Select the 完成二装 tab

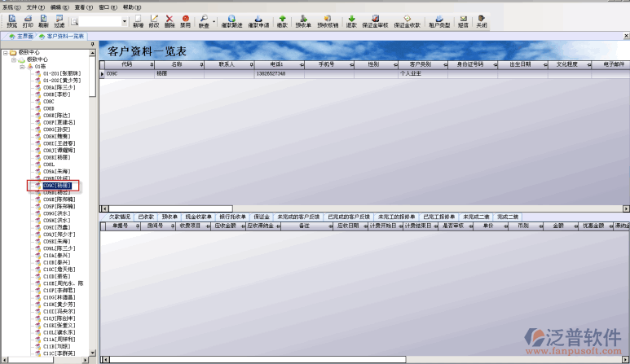tap(508, 217)
